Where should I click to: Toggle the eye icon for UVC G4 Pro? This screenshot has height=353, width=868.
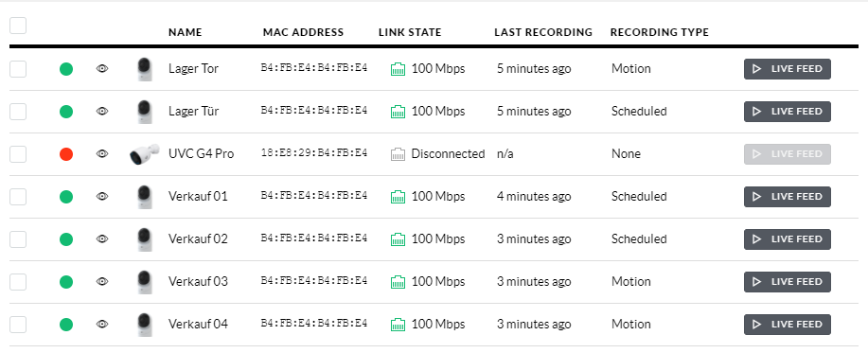pos(102,154)
